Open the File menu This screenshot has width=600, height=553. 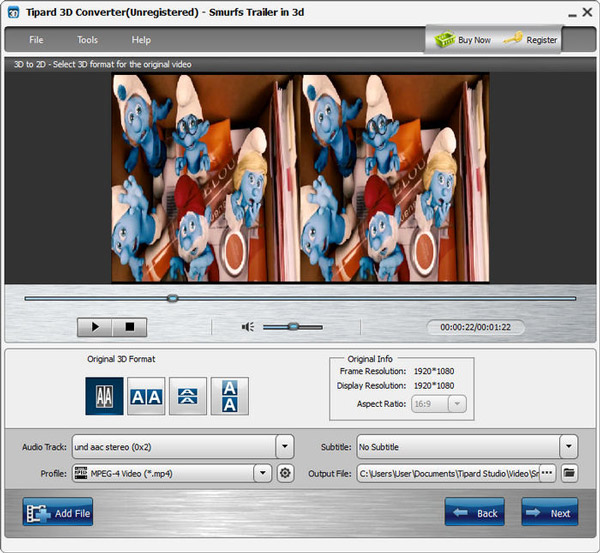click(36, 40)
